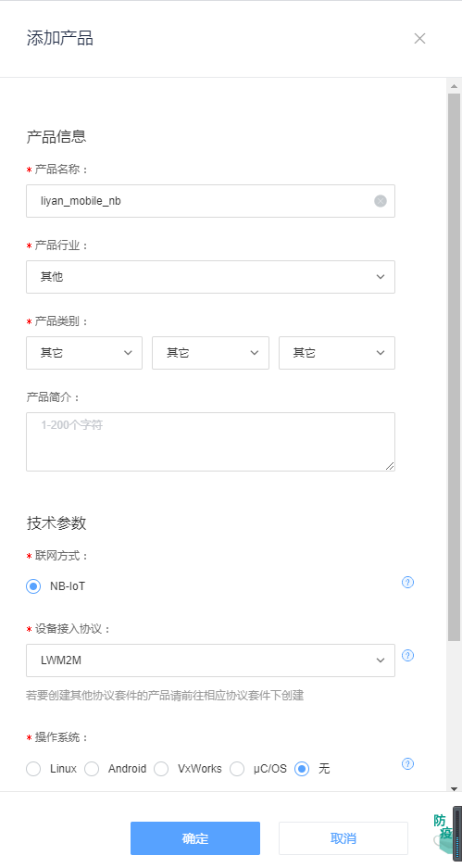Close the 添加产品 dialog with X
462x868 pixels.
tap(420, 38)
